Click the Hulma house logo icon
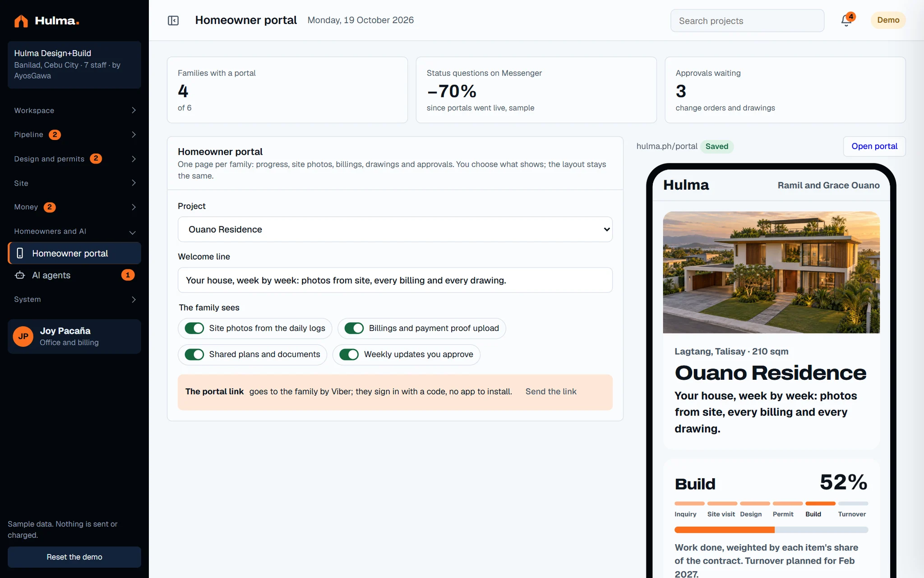Viewport: 924px width, 578px height. pyautogui.click(x=21, y=21)
